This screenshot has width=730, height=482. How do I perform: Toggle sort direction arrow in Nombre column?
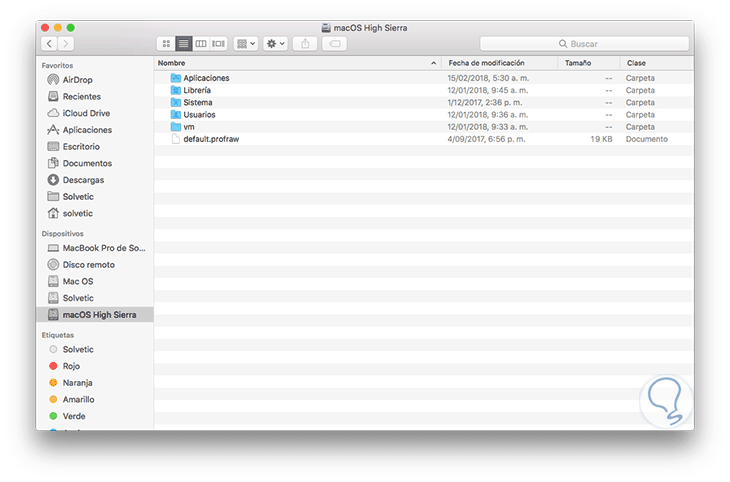coord(433,63)
